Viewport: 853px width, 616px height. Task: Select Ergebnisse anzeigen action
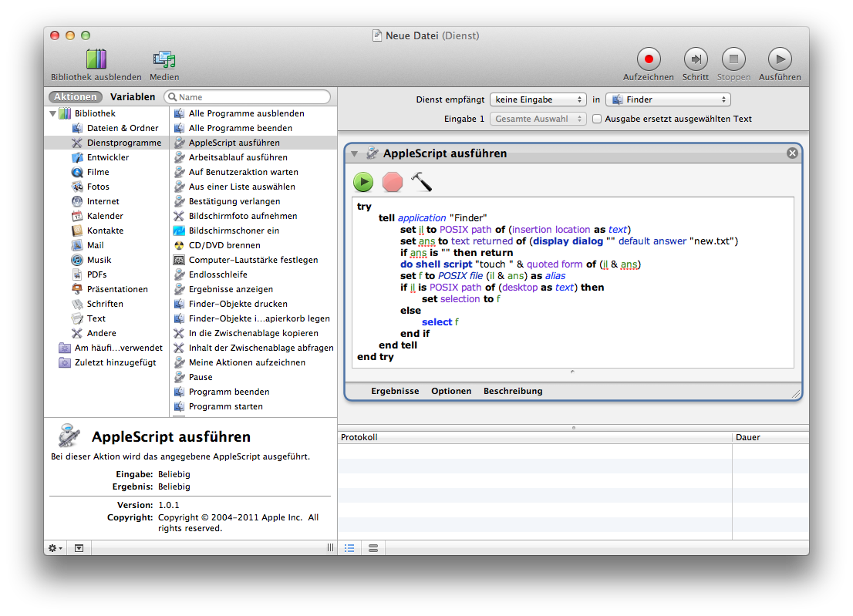pyautogui.click(x=254, y=290)
